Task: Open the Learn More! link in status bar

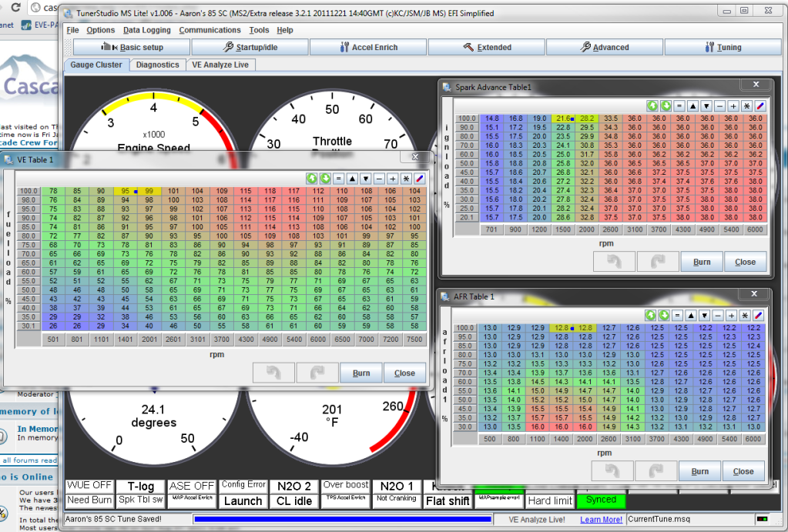Action: tap(601, 520)
